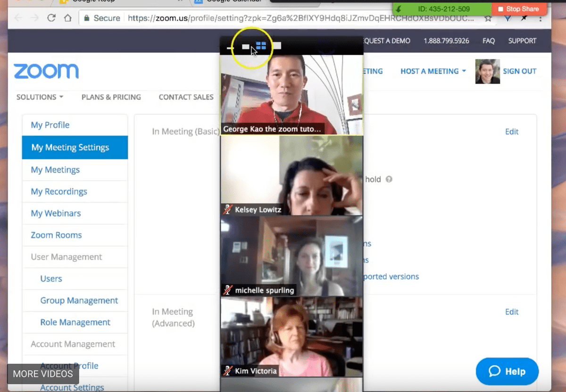Click the Secure padlock icon
This screenshot has height=392, width=566.
pos(87,18)
